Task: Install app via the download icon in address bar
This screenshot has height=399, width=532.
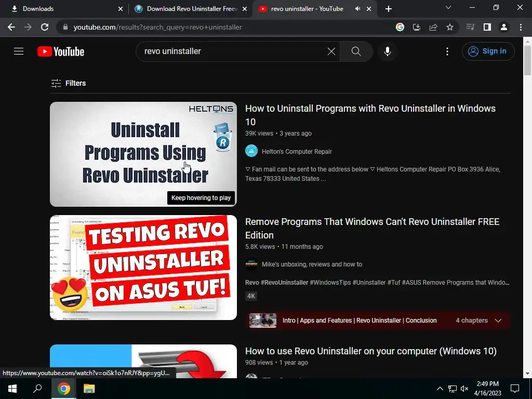Action: [x=417, y=27]
